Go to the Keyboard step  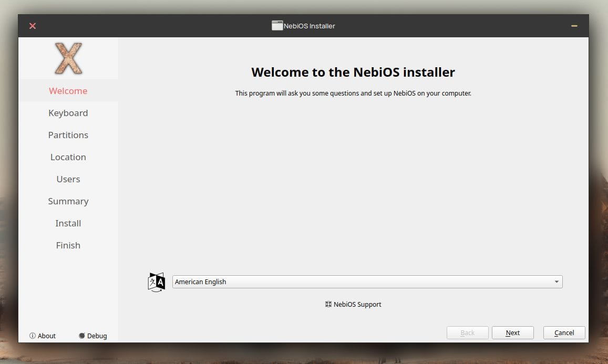click(68, 113)
